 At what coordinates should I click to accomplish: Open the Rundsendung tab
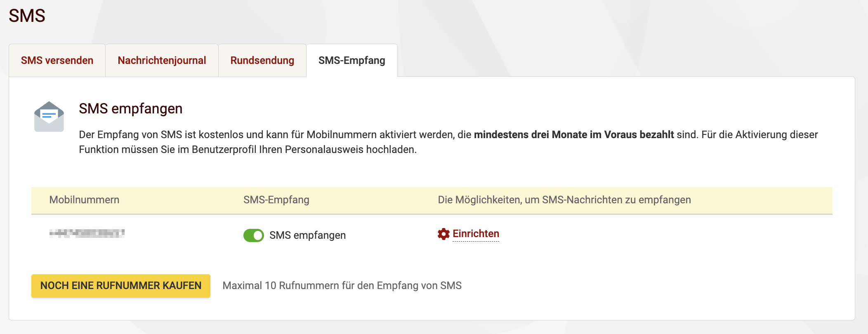tap(262, 61)
